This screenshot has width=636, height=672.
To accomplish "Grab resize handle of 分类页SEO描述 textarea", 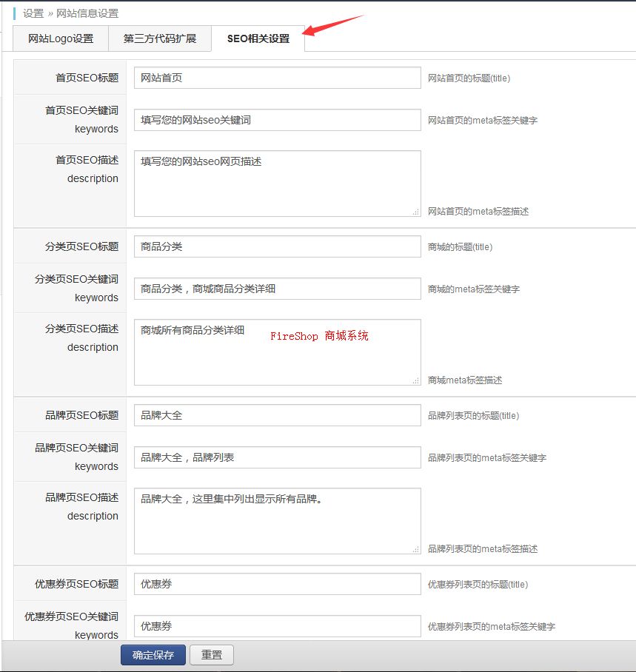I will click(416, 381).
